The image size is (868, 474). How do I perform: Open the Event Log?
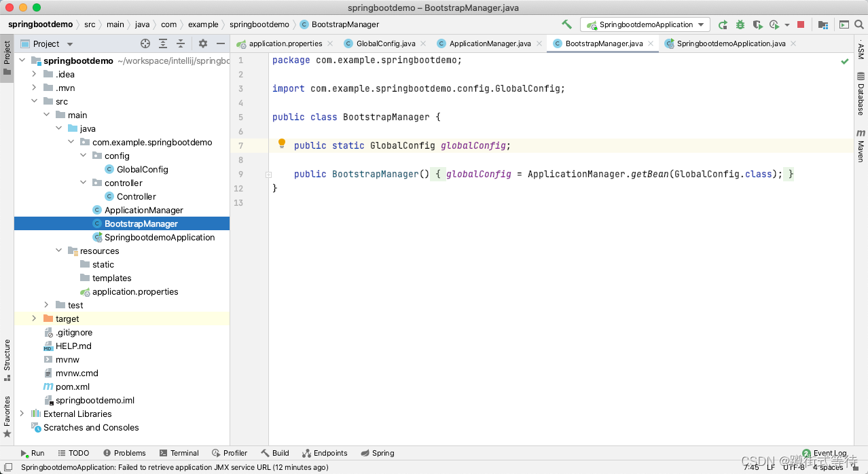824,453
